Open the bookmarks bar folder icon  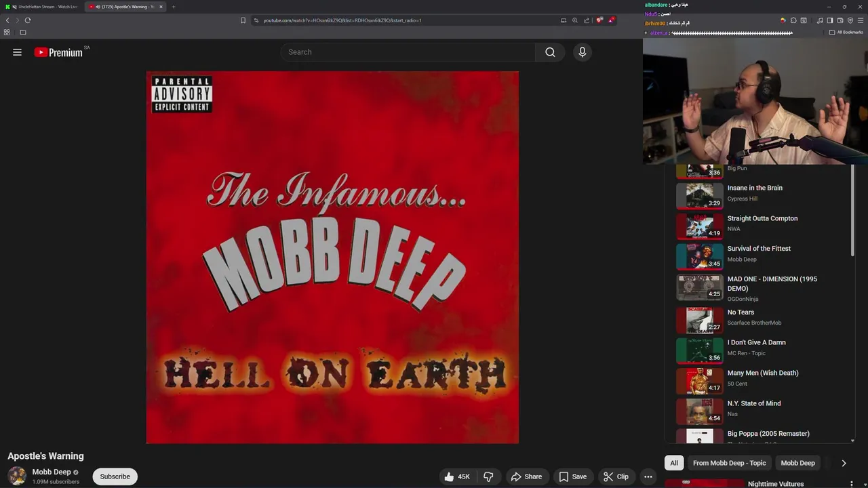click(x=23, y=33)
